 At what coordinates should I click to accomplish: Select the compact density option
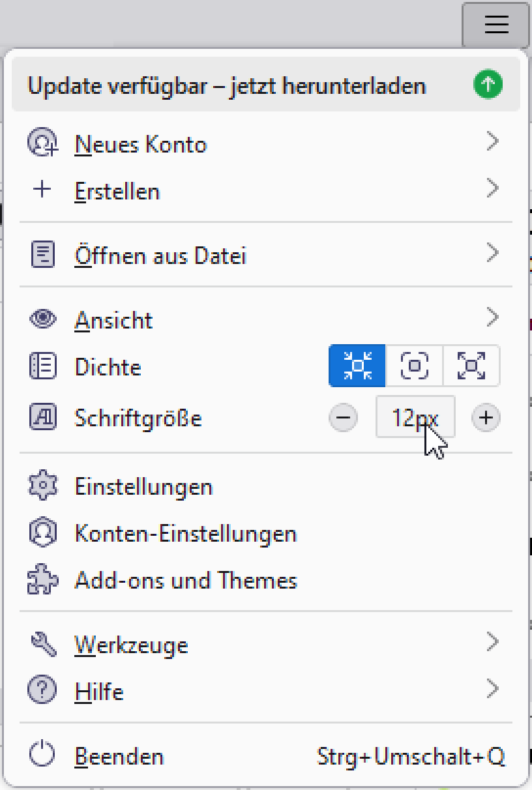[x=357, y=366]
